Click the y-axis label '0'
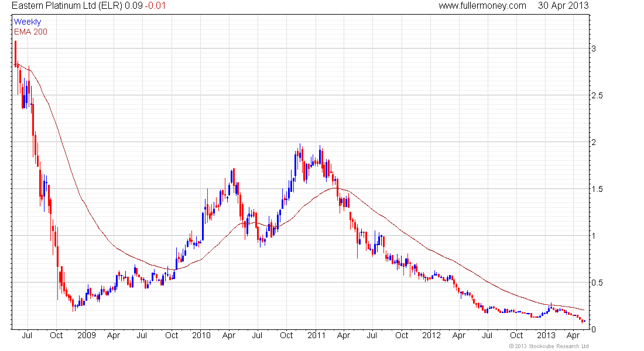Screen dimensions: 644x351 [x=594, y=329]
